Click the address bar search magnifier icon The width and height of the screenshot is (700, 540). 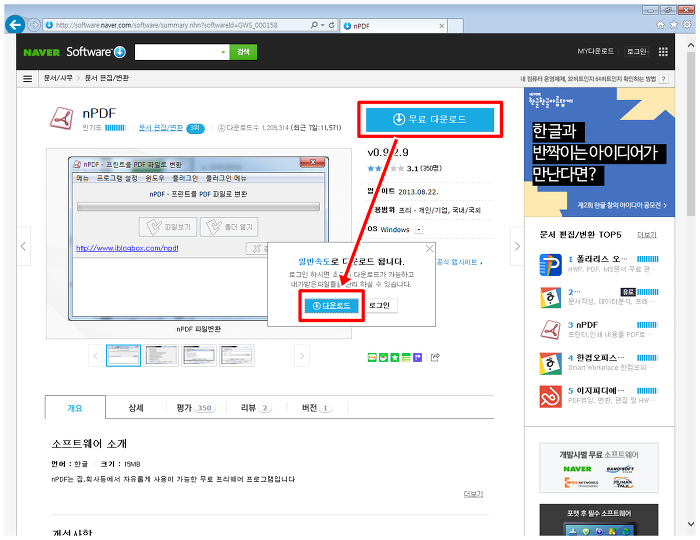(314, 25)
